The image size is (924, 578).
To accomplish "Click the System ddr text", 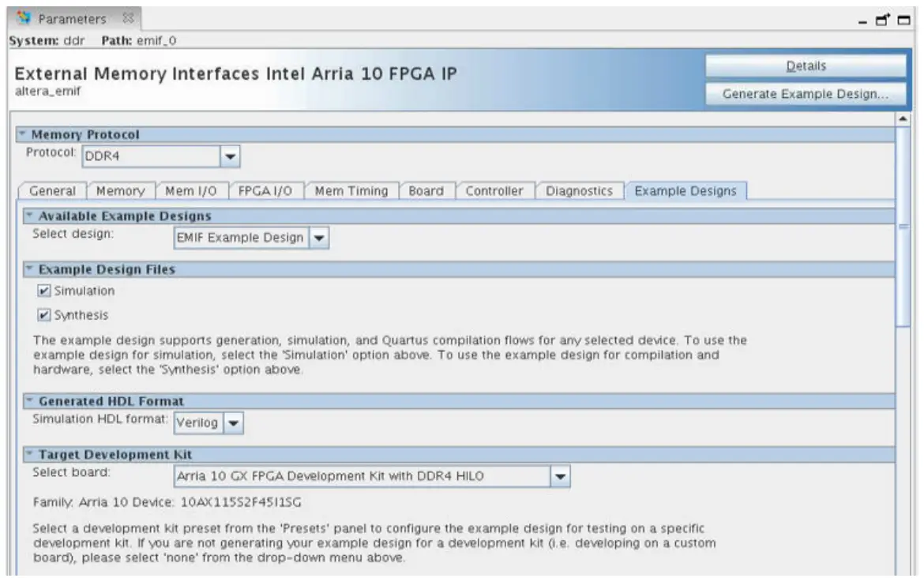I will [47, 40].
